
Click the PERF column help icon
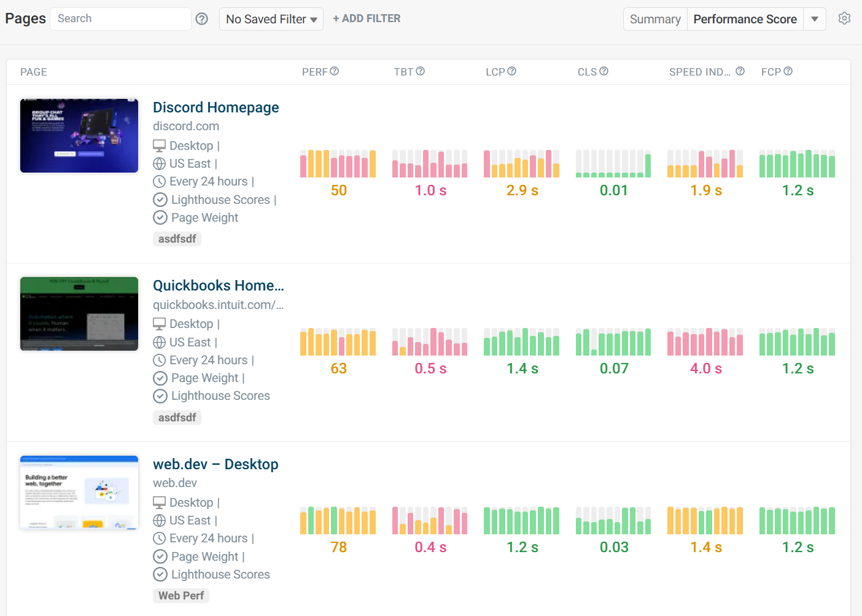335,71
